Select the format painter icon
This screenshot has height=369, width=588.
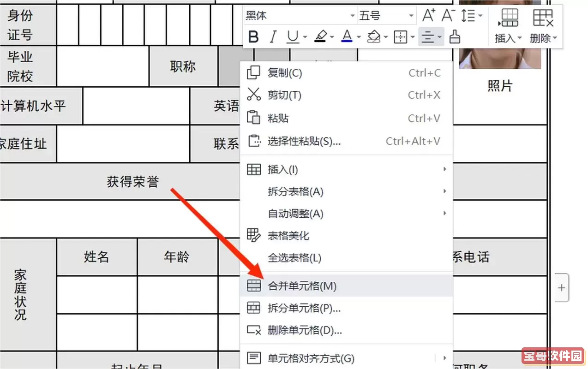[455, 37]
